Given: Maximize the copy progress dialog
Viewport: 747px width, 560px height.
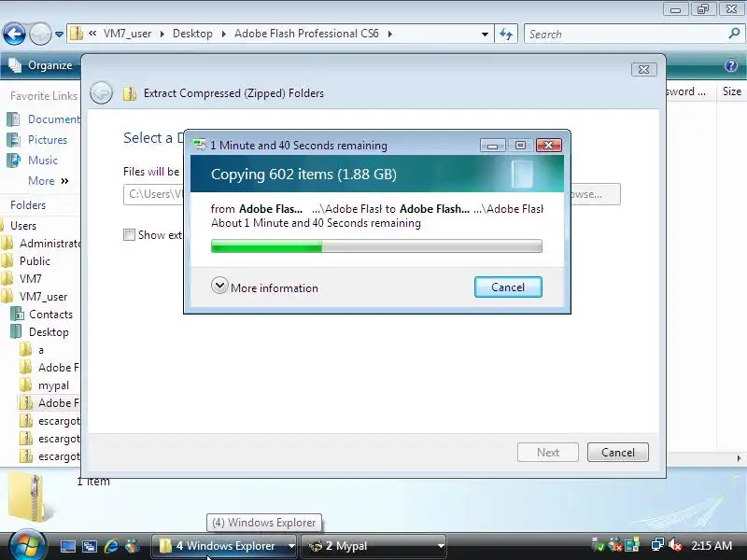Looking at the screenshot, I should click(x=520, y=146).
